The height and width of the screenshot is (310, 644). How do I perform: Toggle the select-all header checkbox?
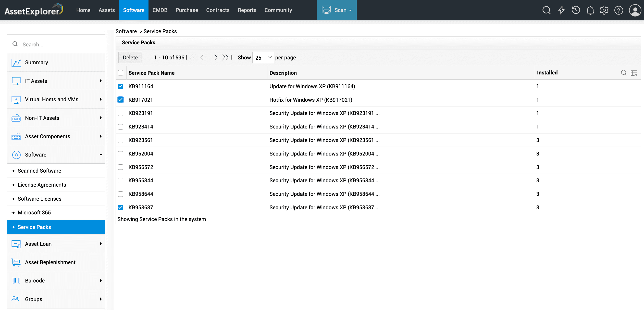click(x=121, y=73)
